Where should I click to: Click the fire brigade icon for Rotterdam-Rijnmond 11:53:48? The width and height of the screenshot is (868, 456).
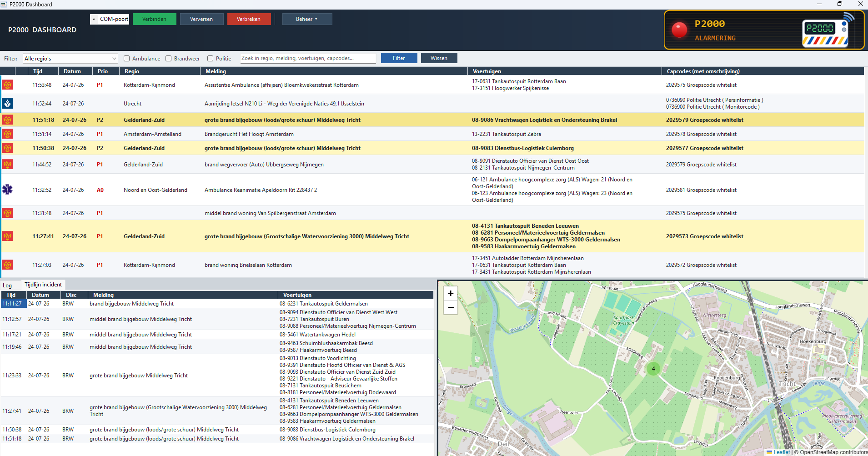(7, 85)
